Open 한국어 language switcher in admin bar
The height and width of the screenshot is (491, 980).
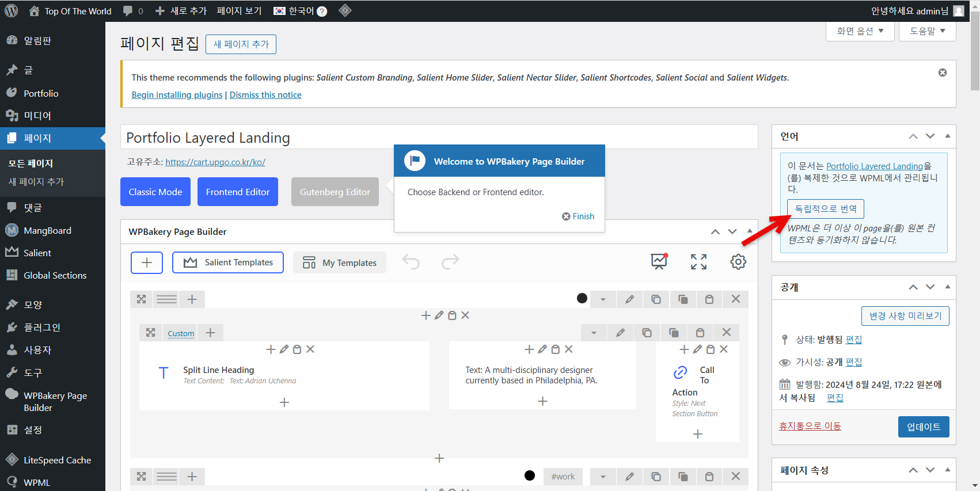click(300, 11)
